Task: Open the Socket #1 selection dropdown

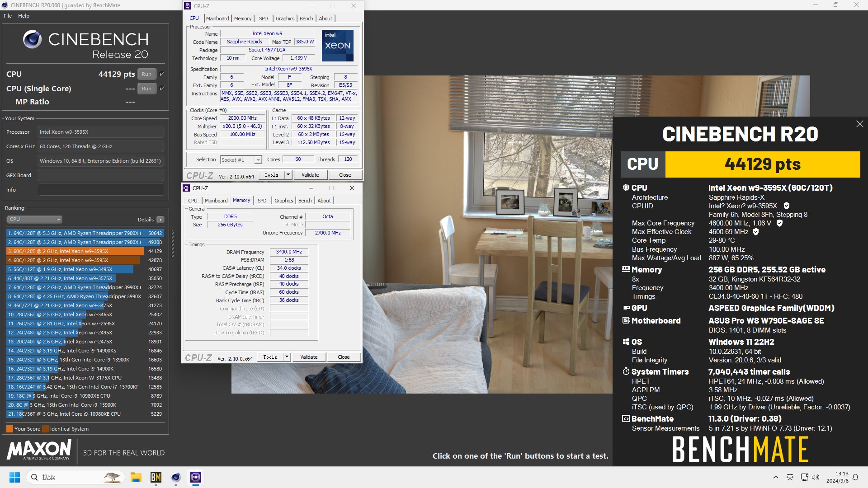Action: coord(241,160)
